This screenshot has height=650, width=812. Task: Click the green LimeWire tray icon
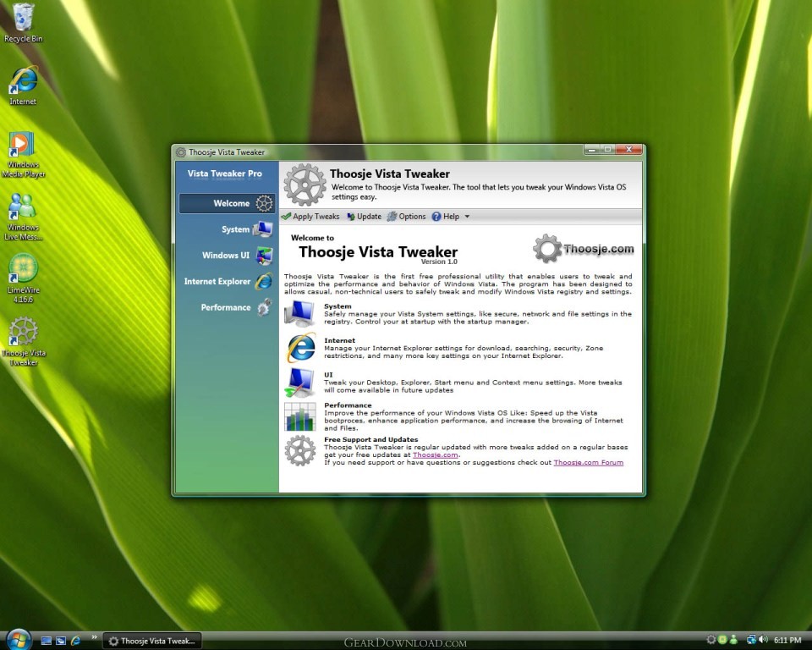(x=722, y=640)
